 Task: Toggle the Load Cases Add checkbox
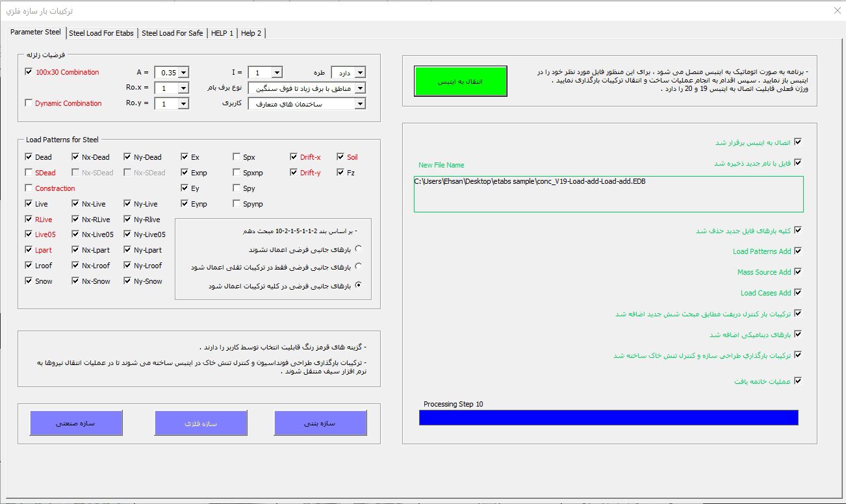pos(798,293)
